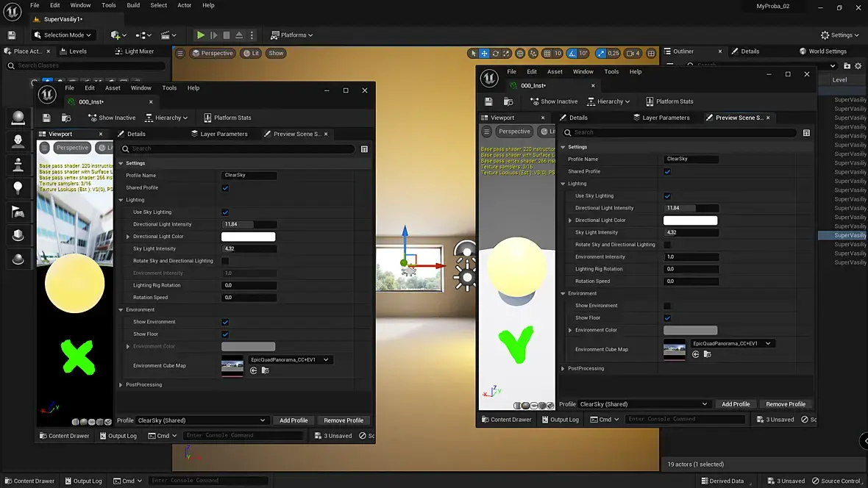The width and height of the screenshot is (868, 488).
Task: Click Content Drawer in left window status bar
Action: pos(64,435)
